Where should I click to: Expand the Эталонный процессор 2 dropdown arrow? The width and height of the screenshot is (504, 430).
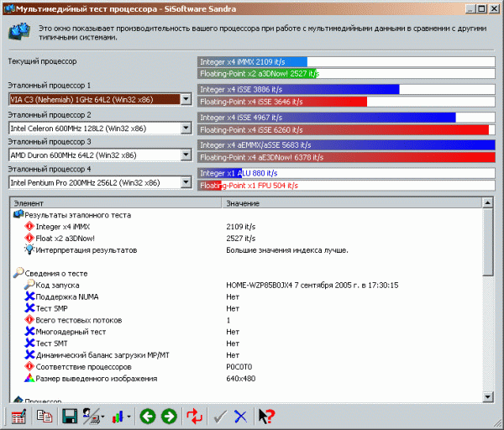186,128
